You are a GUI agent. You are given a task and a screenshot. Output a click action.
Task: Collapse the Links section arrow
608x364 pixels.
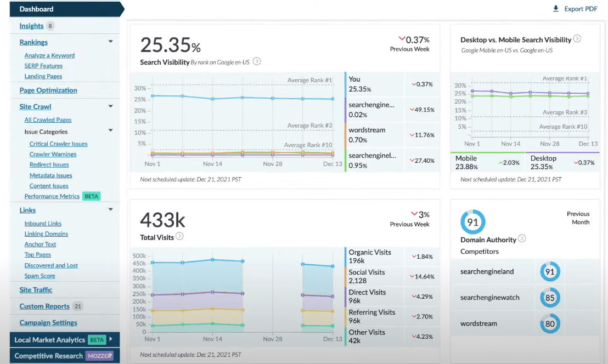[x=110, y=209]
